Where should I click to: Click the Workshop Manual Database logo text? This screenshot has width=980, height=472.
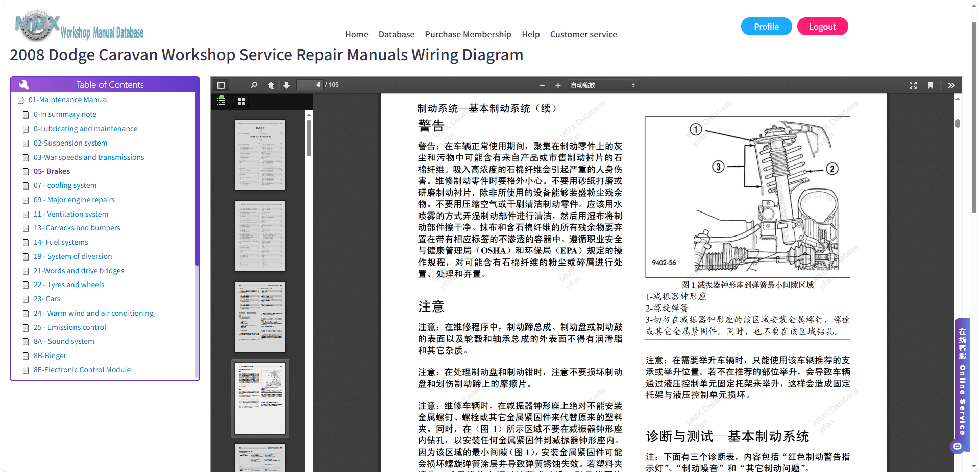click(102, 33)
